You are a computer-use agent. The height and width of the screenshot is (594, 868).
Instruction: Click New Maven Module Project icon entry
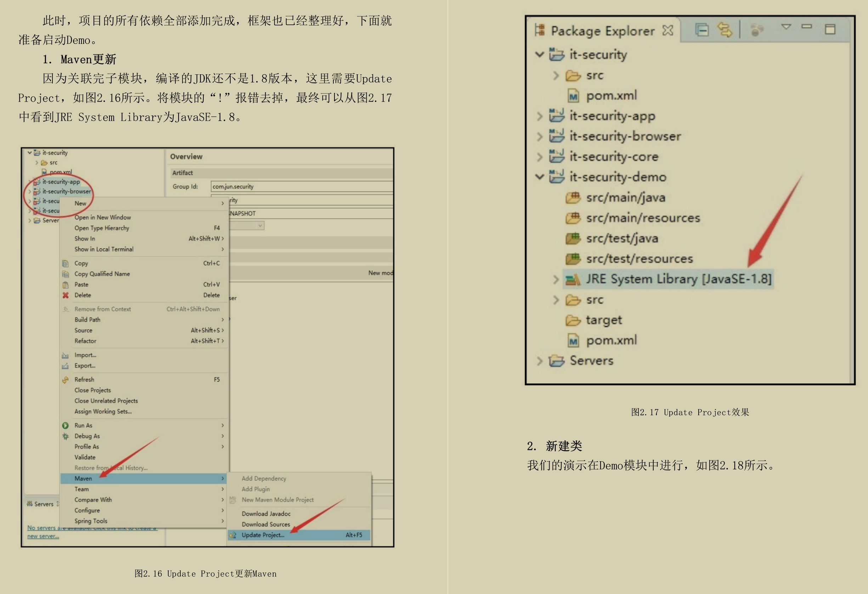(233, 499)
